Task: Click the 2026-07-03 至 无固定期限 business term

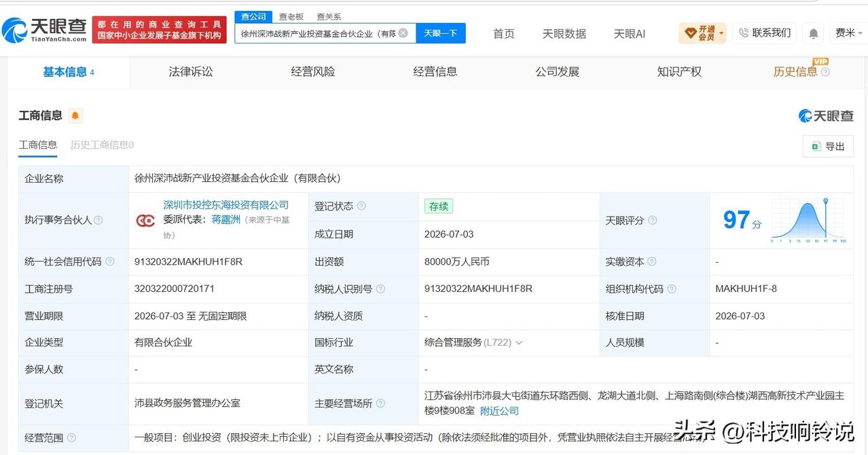Action: point(191,316)
